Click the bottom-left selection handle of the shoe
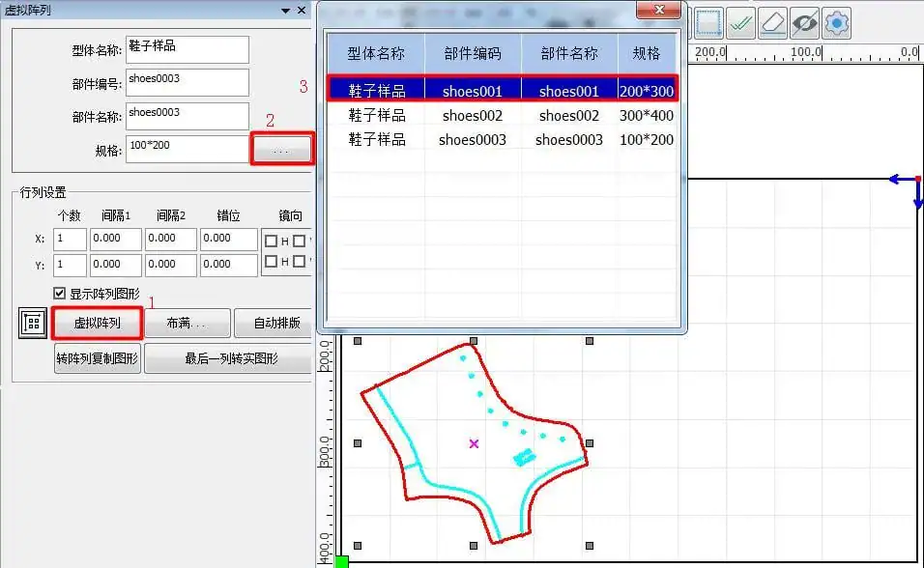The image size is (924, 568). click(x=357, y=546)
